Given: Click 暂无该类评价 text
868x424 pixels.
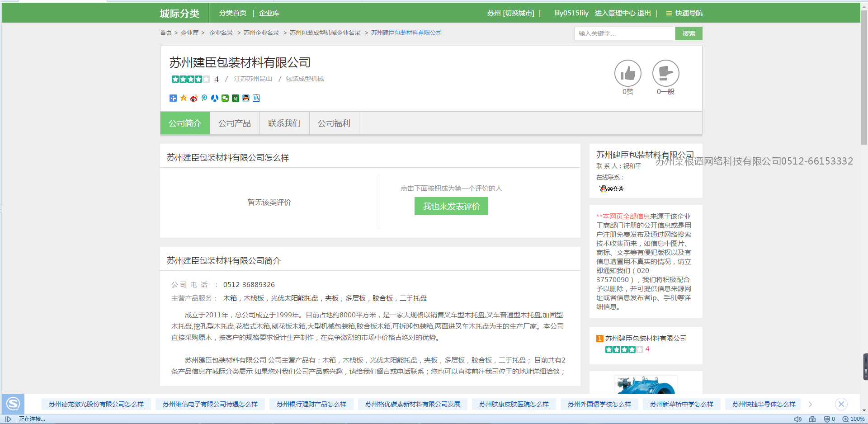Looking at the screenshot, I should click(x=269, y=203).
